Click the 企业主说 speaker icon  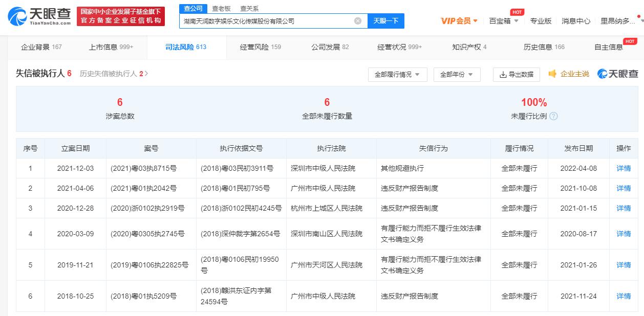[x=552, y=74]
